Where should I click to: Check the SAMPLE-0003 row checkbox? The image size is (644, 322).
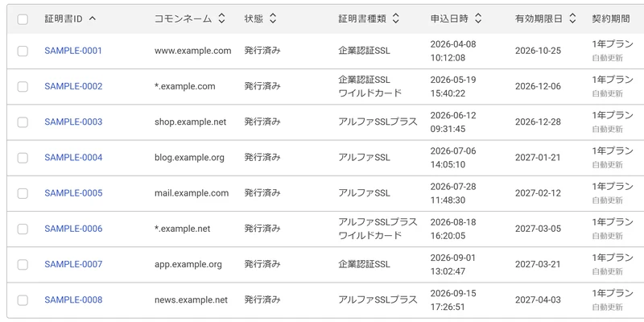pyautogui.click(x=23, y=122)
